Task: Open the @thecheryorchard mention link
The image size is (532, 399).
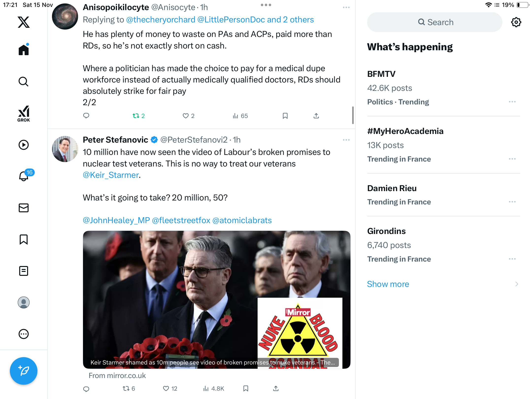Action: click(x=161, y=19)
